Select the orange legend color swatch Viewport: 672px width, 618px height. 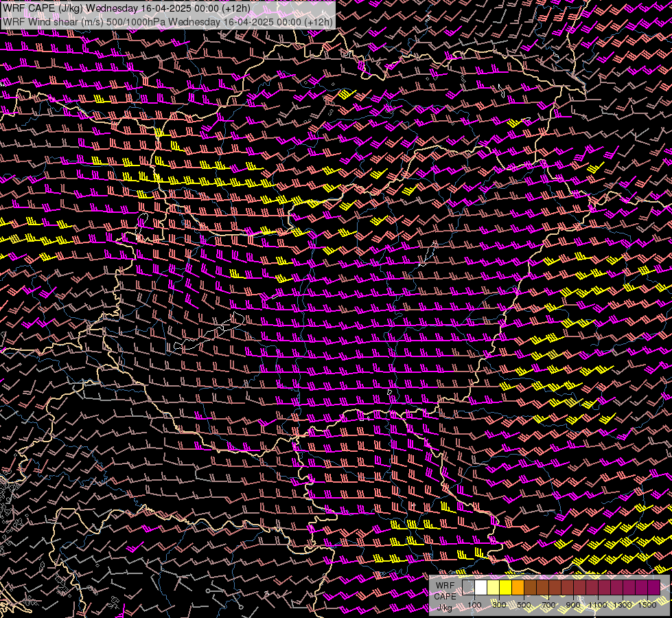coord(518,588)
